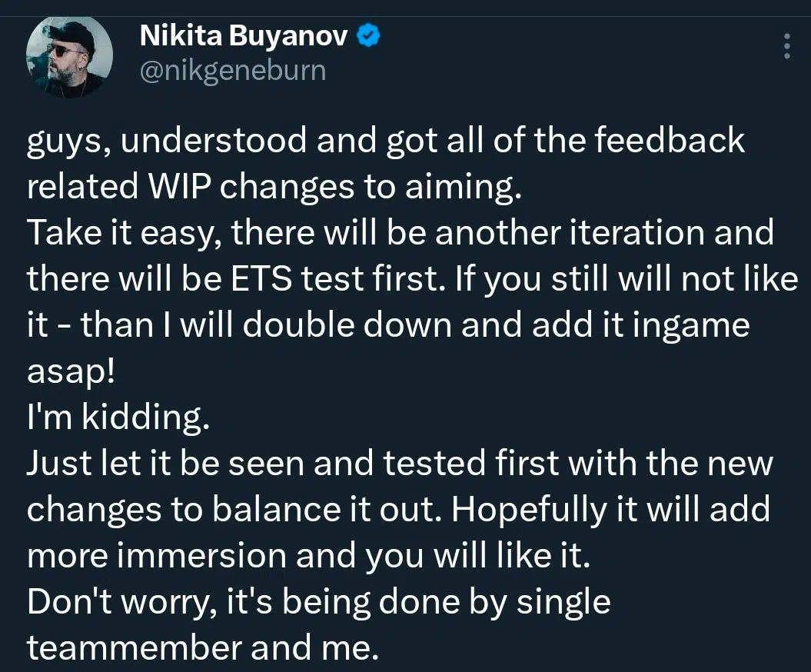
Task: Open Nikita Buyanov's profile picture
Action: point(70,55)
